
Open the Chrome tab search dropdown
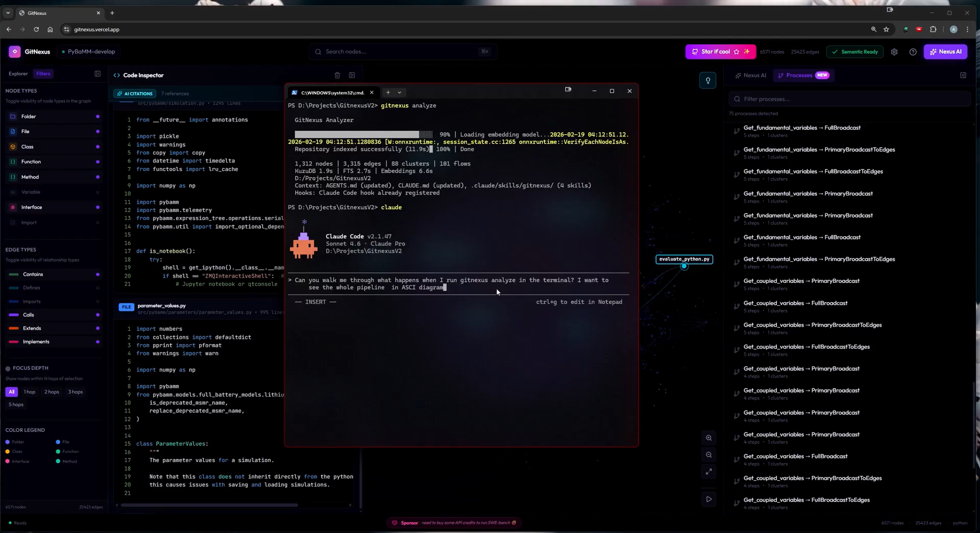(x=8, y=13)
